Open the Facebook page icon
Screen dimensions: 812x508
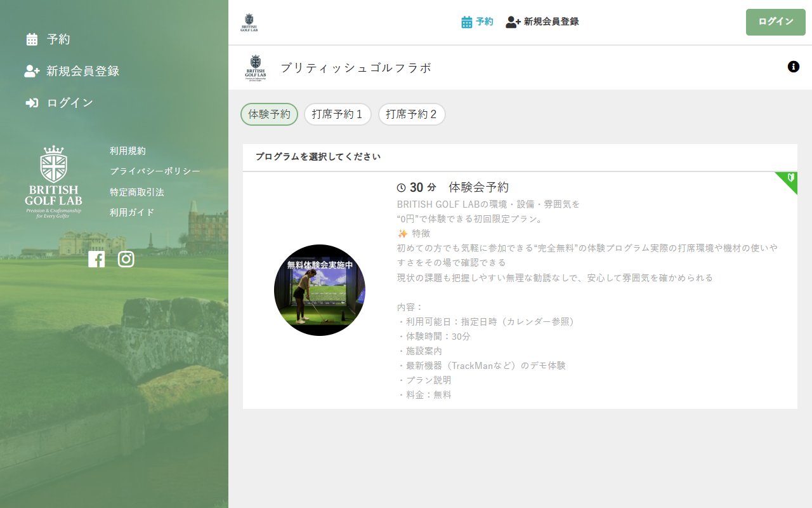pos(96,259)
